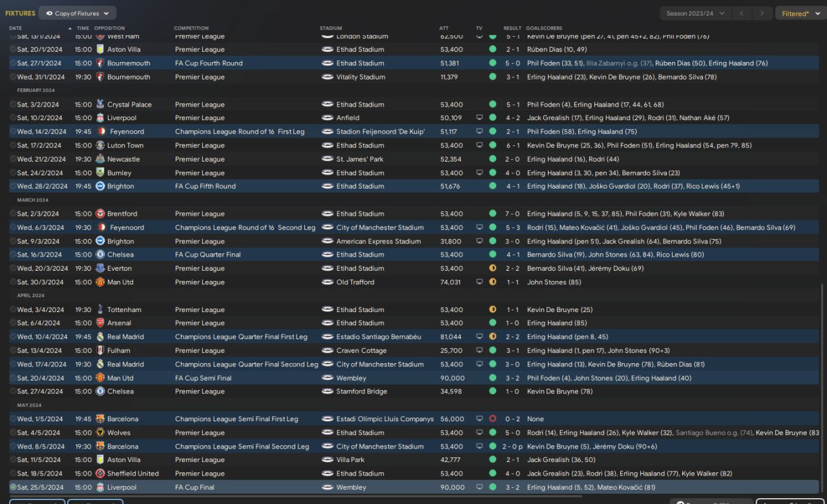Click 'Illia Zabarnyi o.g. (37)' goalscorer text

[x=619, y=63]
